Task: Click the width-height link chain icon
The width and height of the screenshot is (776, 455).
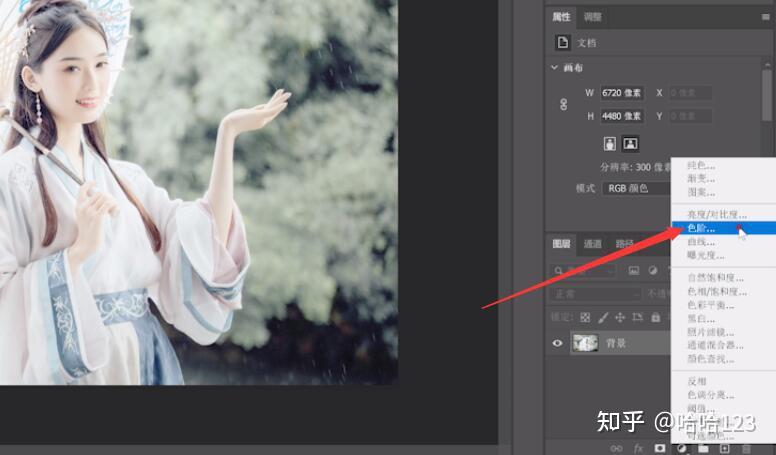Action: pos(563,104)
